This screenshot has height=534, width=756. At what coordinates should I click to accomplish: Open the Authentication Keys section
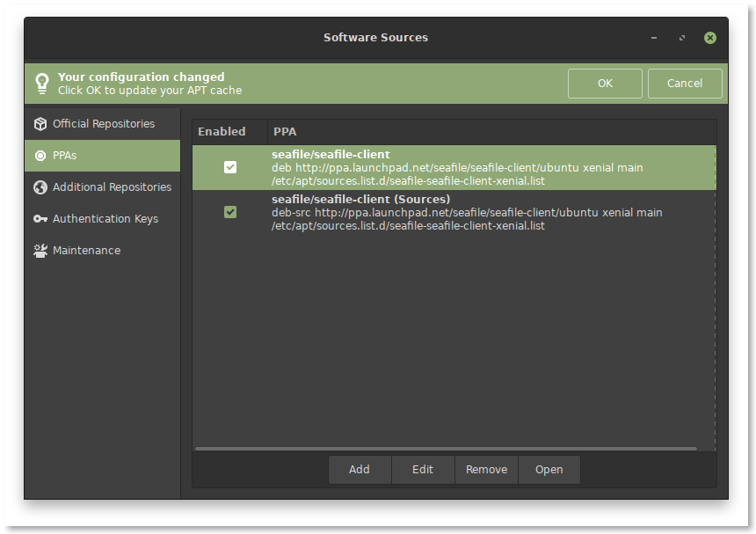103,219
